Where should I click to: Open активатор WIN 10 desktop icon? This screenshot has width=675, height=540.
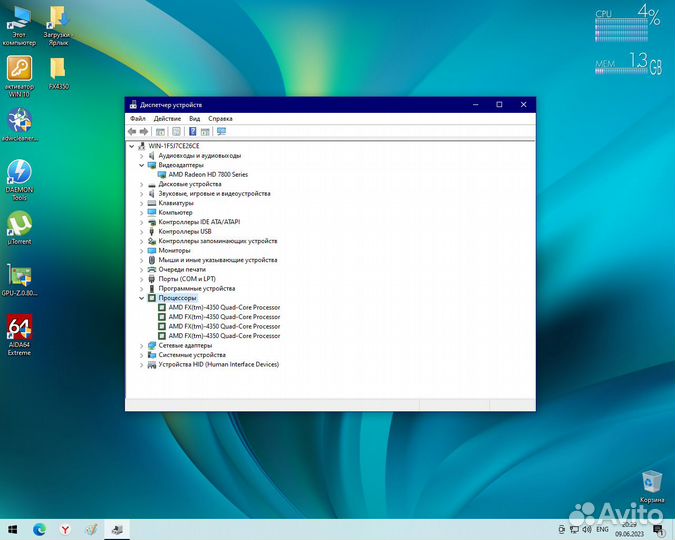(x=19, y=77)
